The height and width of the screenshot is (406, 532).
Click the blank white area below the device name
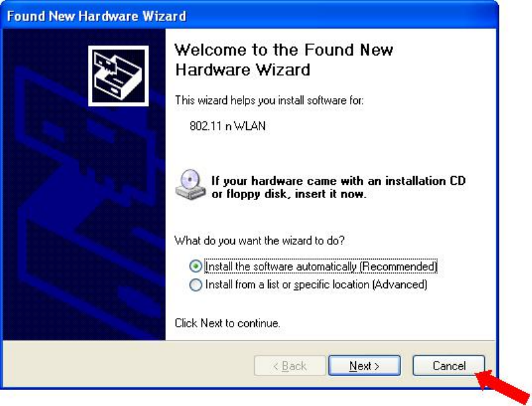pyautogui.click(x=330, y=150)
